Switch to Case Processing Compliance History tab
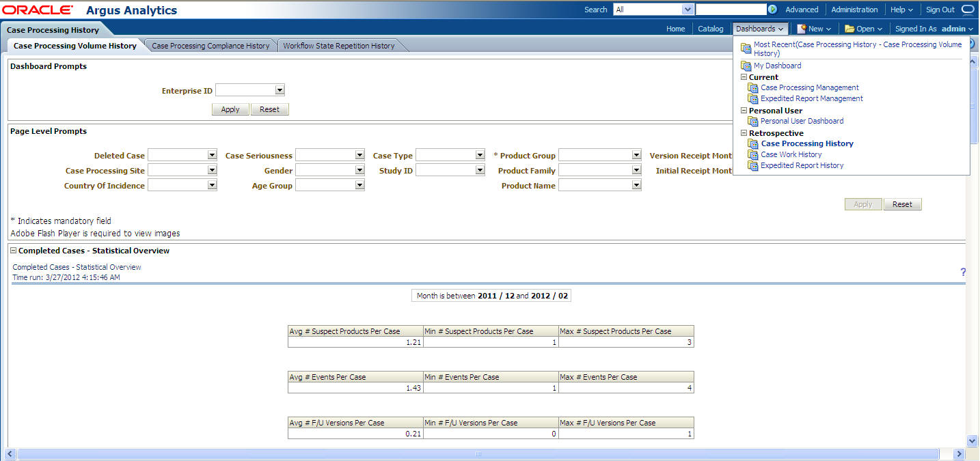The height and width of the screenshot is (461, 980). (x=210, y=46)
